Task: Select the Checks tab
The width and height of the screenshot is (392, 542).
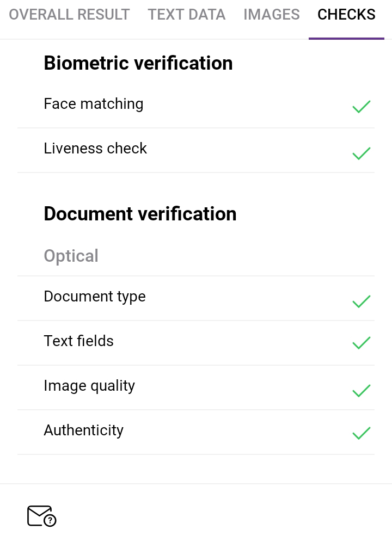Action: 346,15
